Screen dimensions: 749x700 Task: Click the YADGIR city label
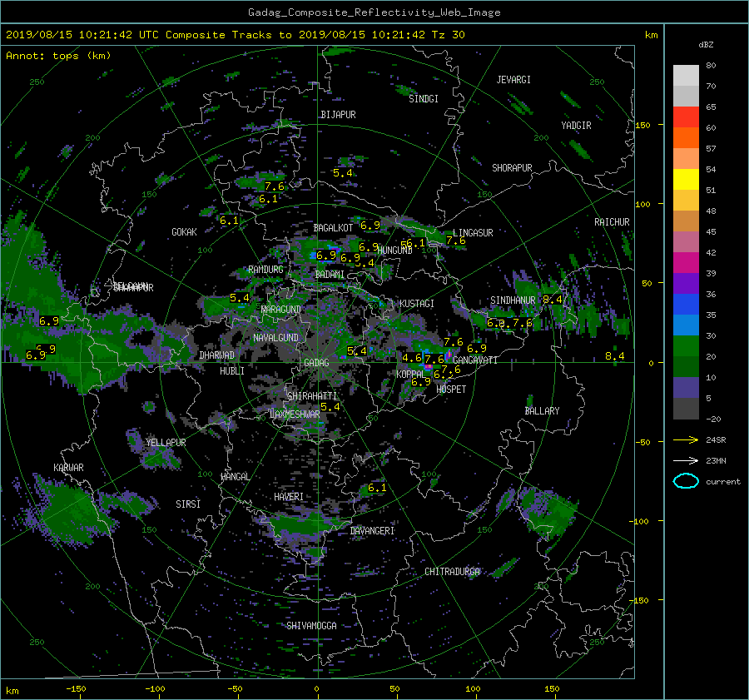coord(576,126)
